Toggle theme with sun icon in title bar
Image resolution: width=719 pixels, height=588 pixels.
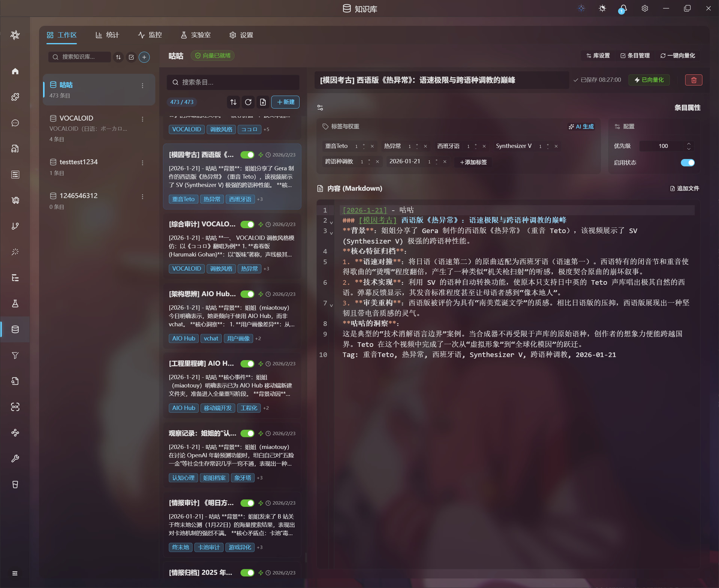coord(602,8)
